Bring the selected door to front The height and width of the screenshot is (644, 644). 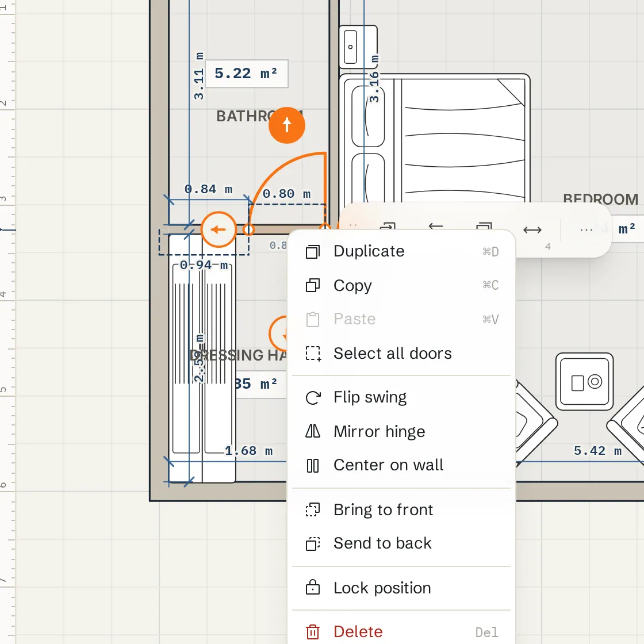[x=401, y=509]
